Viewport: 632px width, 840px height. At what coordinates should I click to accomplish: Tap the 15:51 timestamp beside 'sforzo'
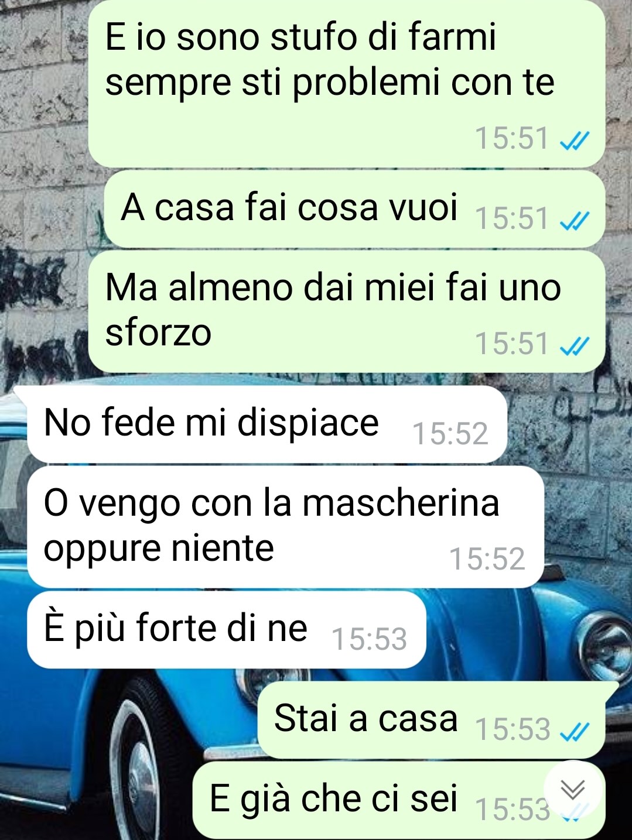[512, 343]
